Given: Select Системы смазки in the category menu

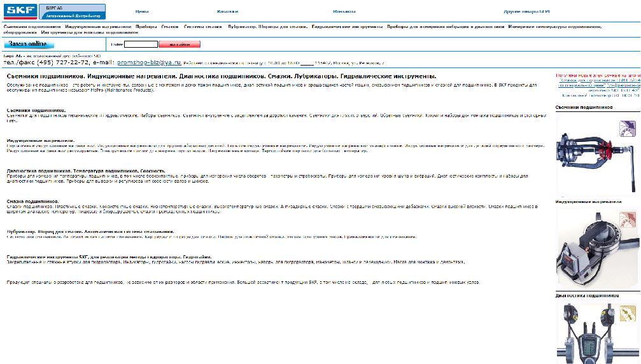Looking at the screenshot, I should point(203,27).
